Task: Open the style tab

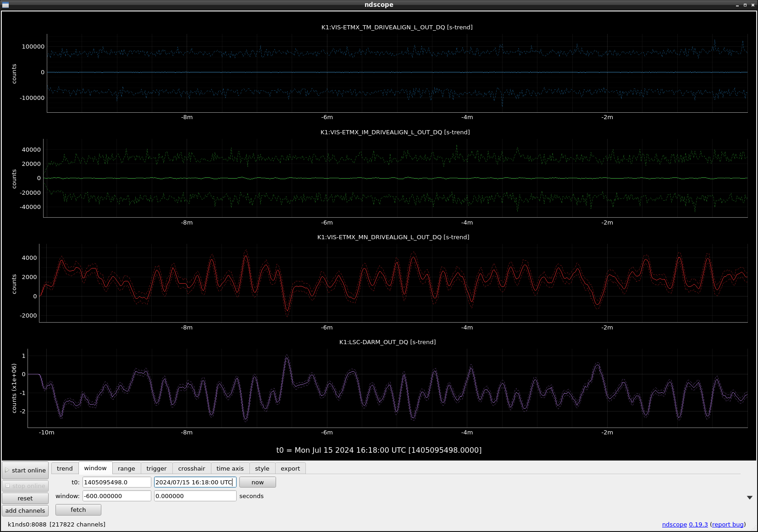Action: coord(262,468)
